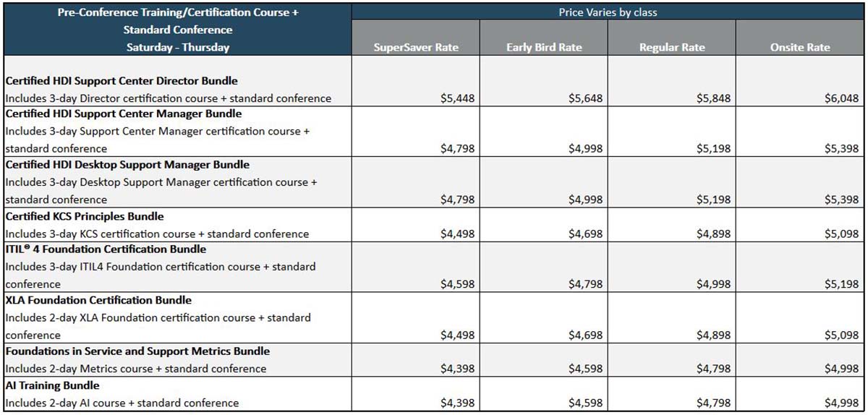The height and width of the screenshot is (415, 868).
Task: Click the Onsite Rate column header
Action: click(801, 48)
